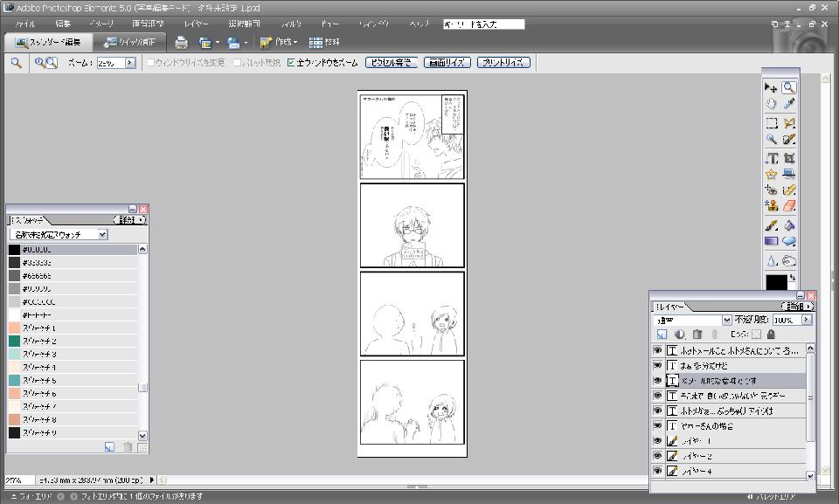
Task: Click the foreground color box
Action: click(x=775, y=282)
